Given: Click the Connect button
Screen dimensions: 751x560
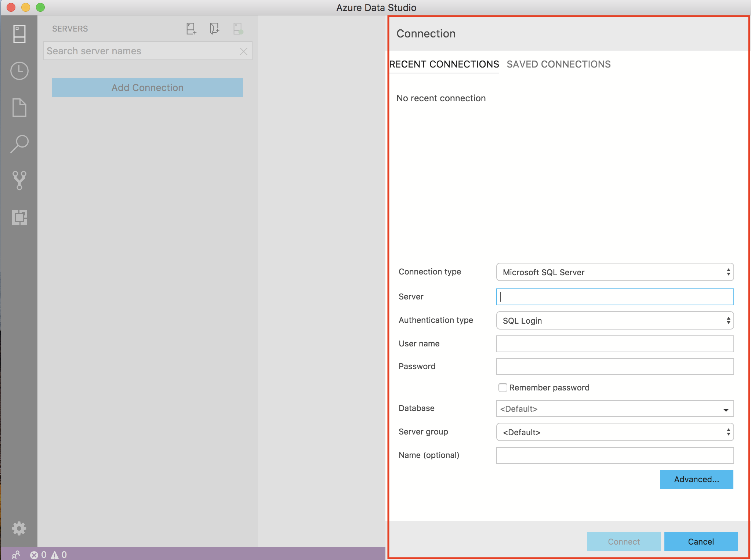Looking at the screenshot, I should coord(624,542).
